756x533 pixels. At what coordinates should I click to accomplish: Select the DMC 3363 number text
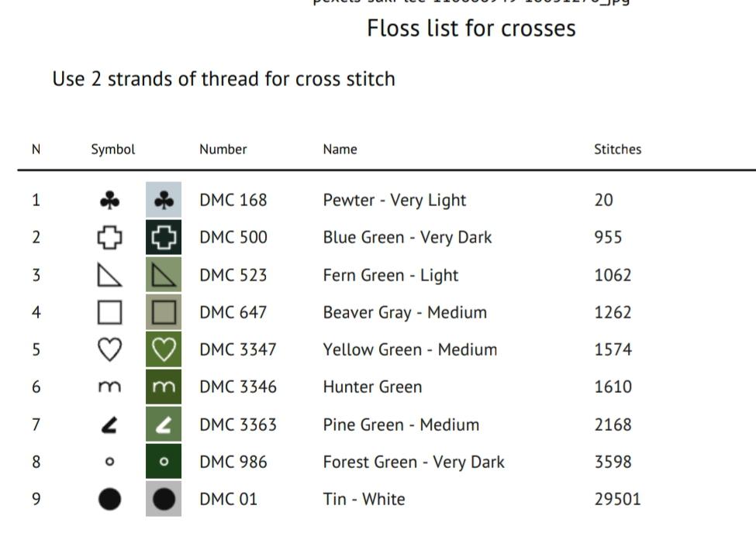[x=238, y=425]
